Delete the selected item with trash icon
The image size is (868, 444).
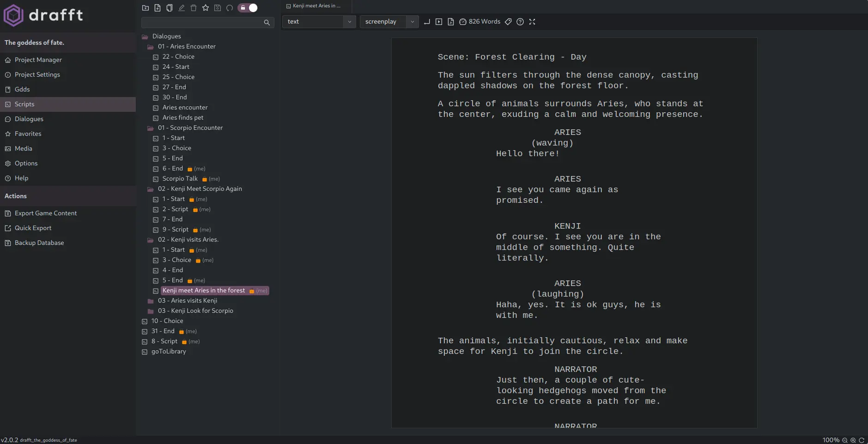[194, 8]
